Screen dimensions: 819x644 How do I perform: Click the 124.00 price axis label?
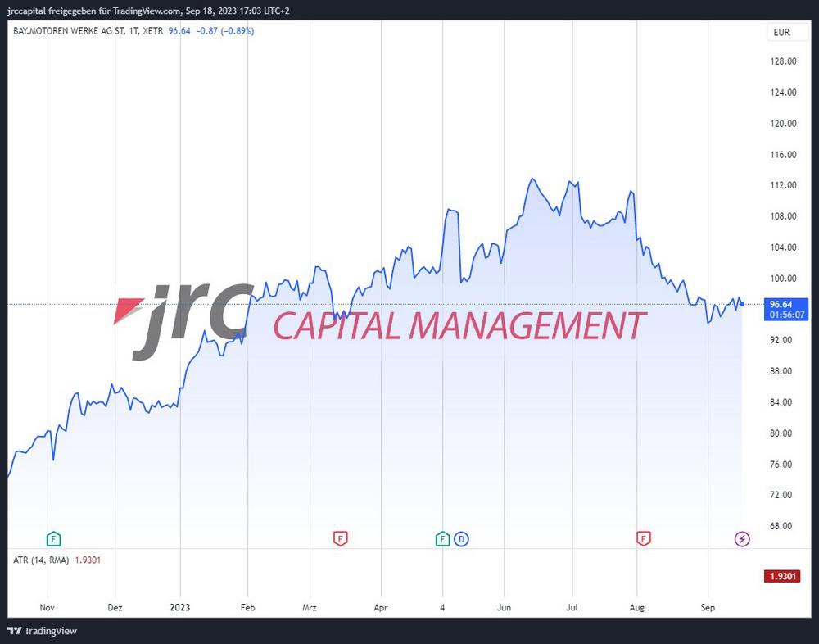coord(783,92)
